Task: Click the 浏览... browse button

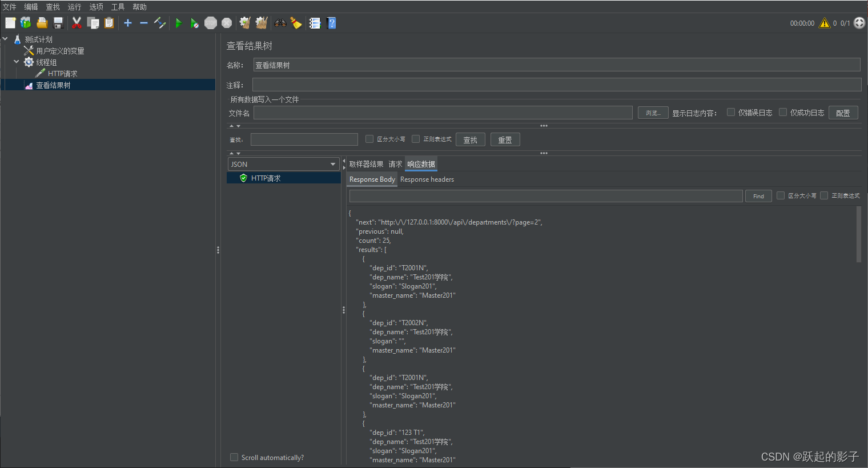Action: 653,113
